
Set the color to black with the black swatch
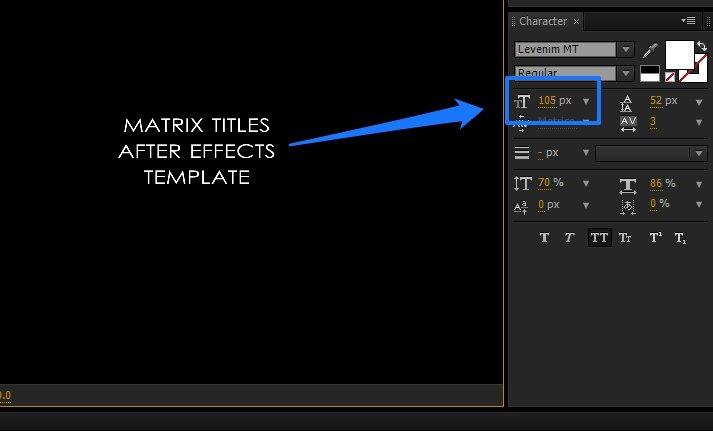coord(650,70)
